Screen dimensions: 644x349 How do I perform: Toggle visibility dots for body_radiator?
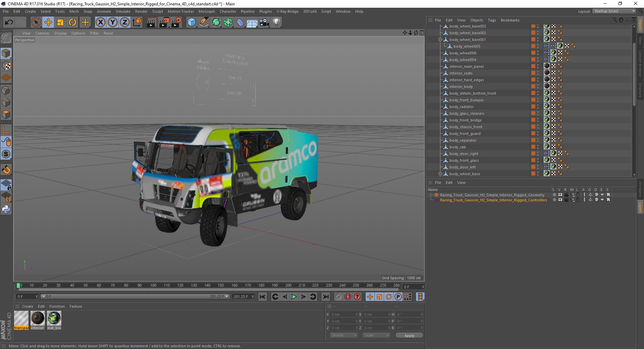click(538, 106)
